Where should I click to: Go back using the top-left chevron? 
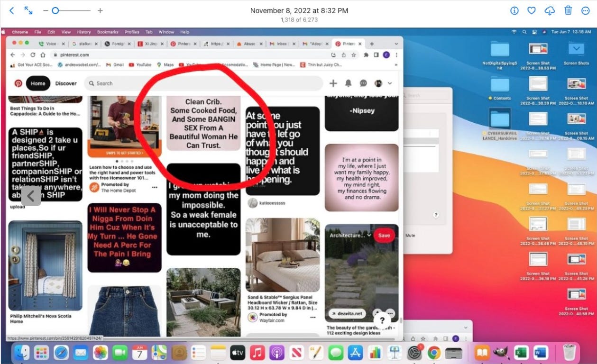coord(12,10)
